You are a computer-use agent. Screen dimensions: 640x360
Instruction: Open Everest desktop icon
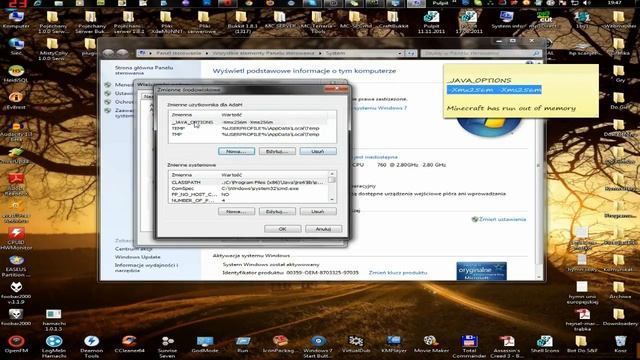coord(16,101)
